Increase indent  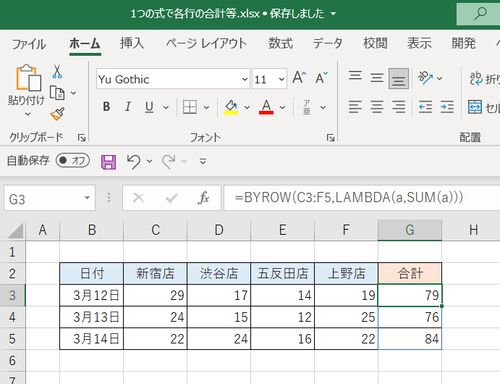pyautogui.click(x=447, y=107)
